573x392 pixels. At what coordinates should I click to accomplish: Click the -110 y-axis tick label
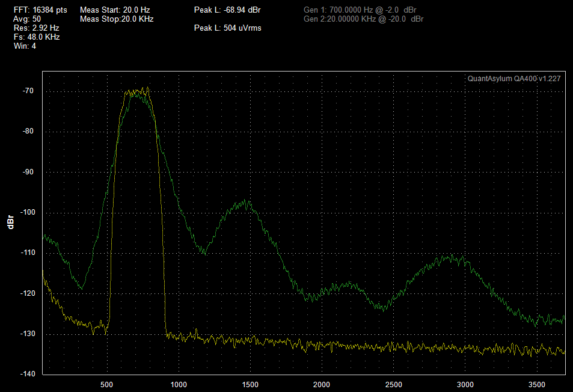(x=28, y=253)
